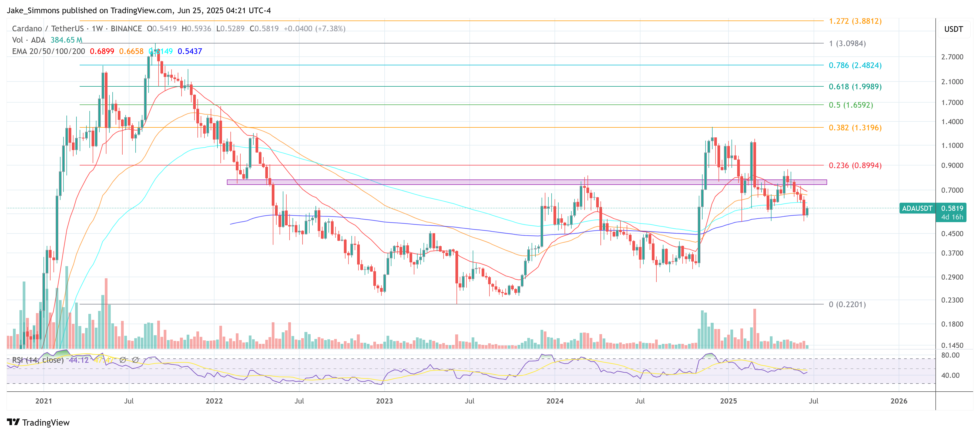This screenshot has width=980, height=434.
Task: Select the RSI (14, close) indicator legend
Action: pos(37,360)
